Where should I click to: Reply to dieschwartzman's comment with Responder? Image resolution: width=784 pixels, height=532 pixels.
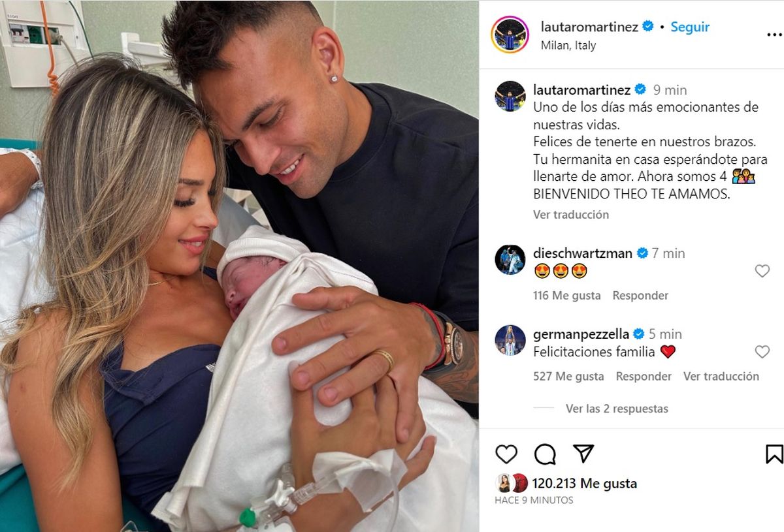point(640,295)
